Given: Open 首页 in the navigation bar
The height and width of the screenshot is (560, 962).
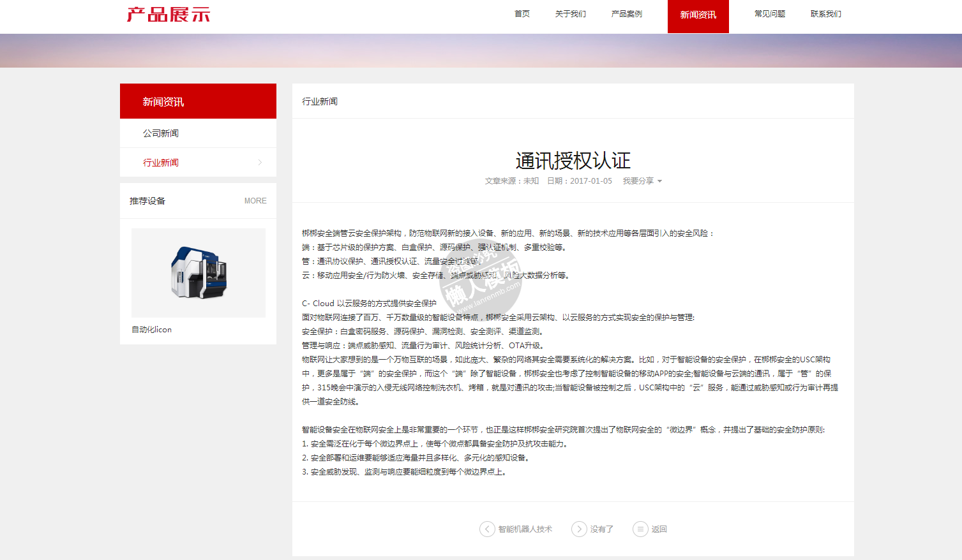Looking at the screenshot, I should pyautogui.click(x=522, y=14).
